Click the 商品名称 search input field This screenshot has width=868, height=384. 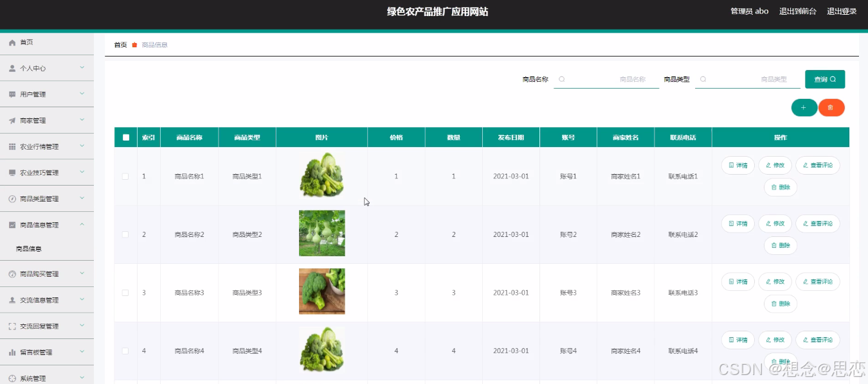(x=606, y=80)
